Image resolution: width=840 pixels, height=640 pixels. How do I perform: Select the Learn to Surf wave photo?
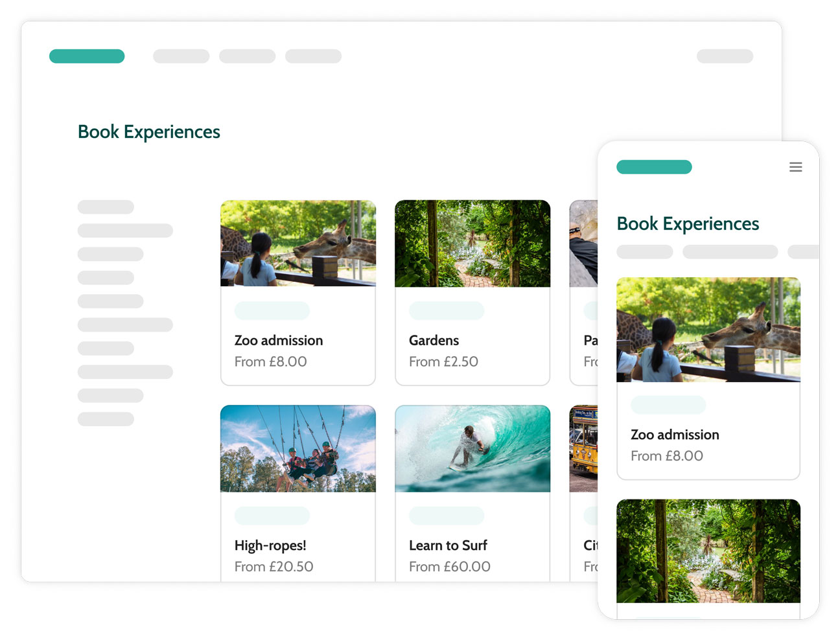coord(472,449)
